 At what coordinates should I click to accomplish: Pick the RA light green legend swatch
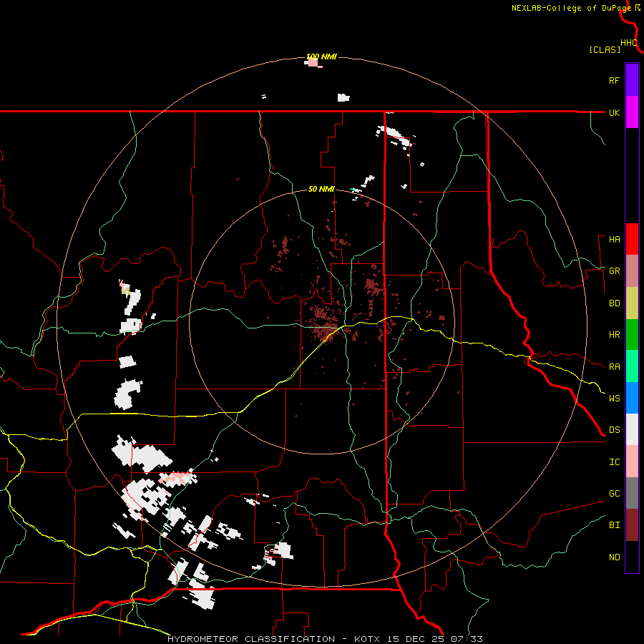[x=632, y=366]
